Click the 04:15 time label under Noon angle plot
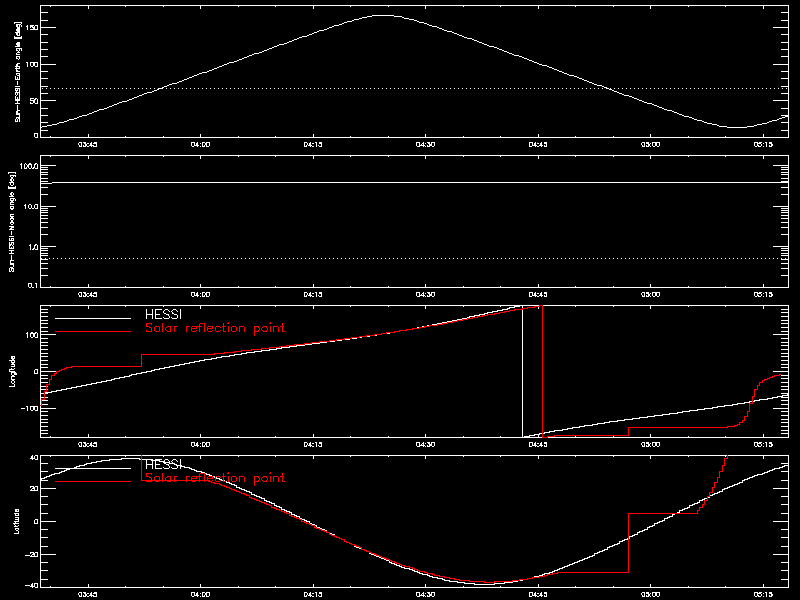Image resolution: width=800 pixels, height=600 pixels. 312,294
